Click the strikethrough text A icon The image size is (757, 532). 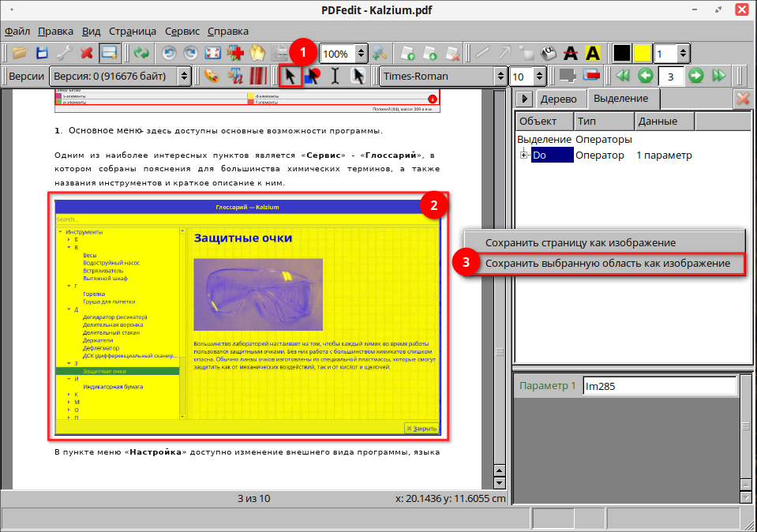pyautogui.click(x=571, y=54)
